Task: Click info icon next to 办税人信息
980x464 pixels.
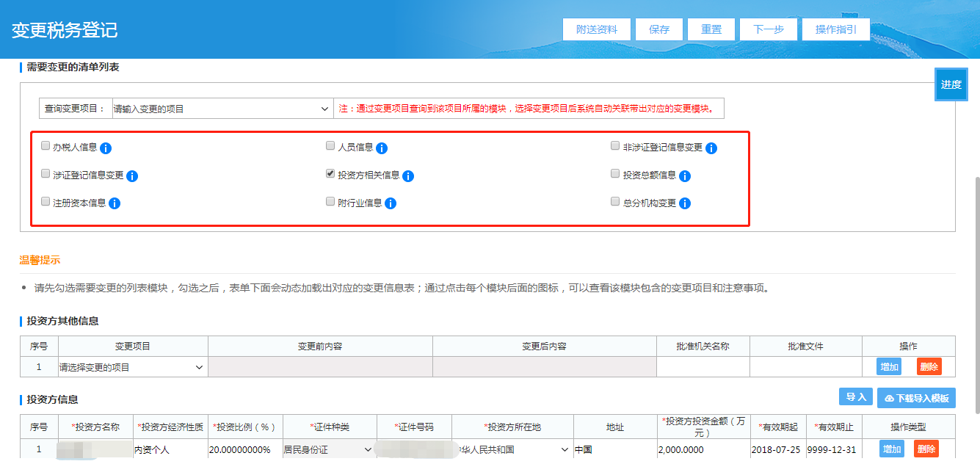Action: pyautogui.click(x=106, y=148)
